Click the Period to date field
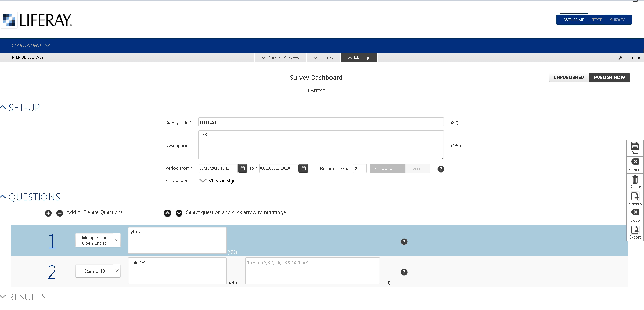 [x=278, y=168]
